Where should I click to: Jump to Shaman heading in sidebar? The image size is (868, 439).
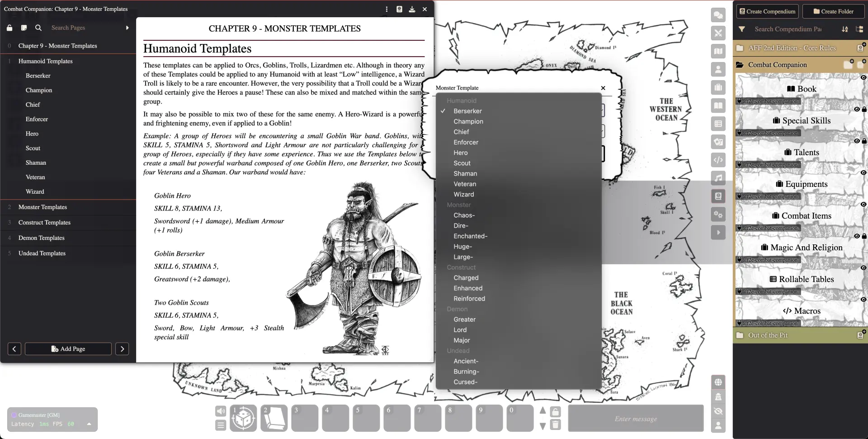(36, 162)
